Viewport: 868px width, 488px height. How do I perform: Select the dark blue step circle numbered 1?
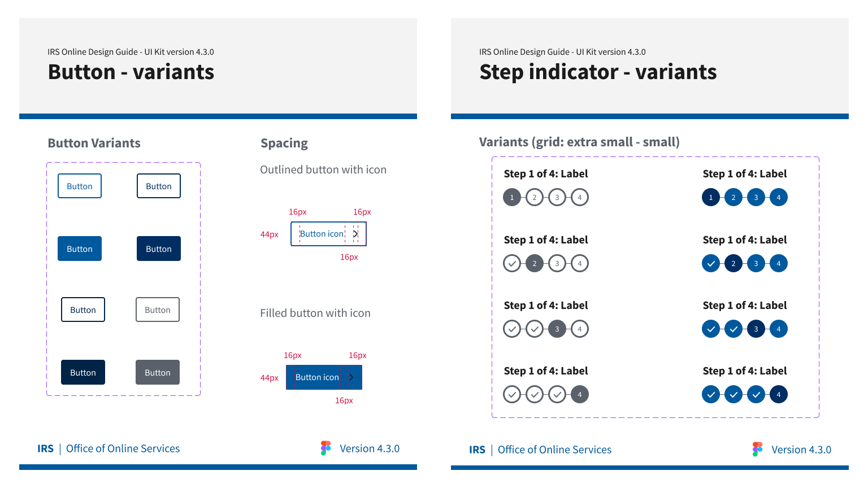pos(711,197)
